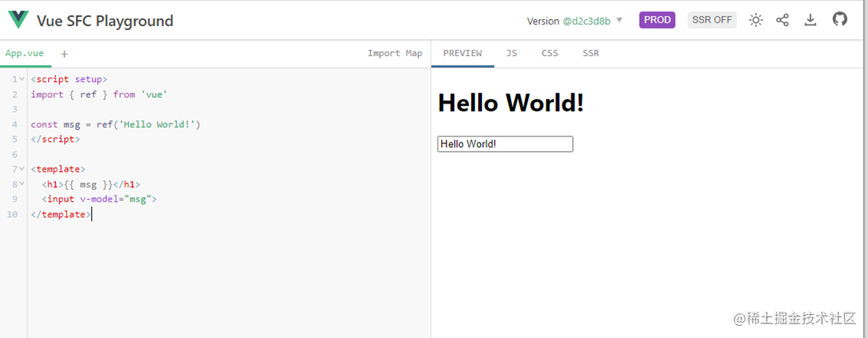Click the import ref code line

point(99,94)
